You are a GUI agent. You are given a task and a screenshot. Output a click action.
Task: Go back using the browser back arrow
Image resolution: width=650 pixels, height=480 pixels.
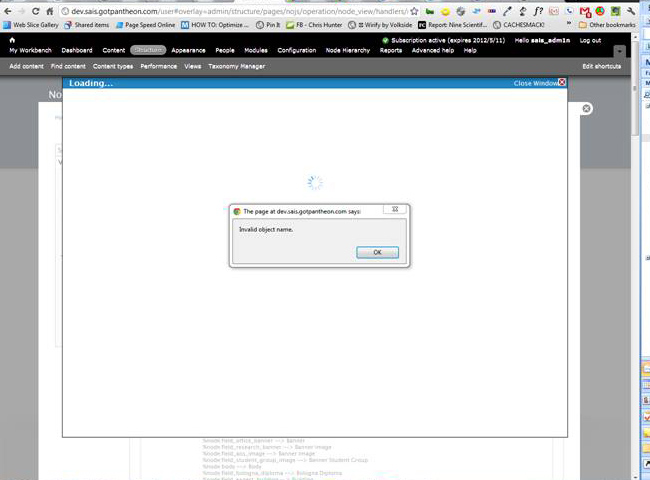pos(8,12)
